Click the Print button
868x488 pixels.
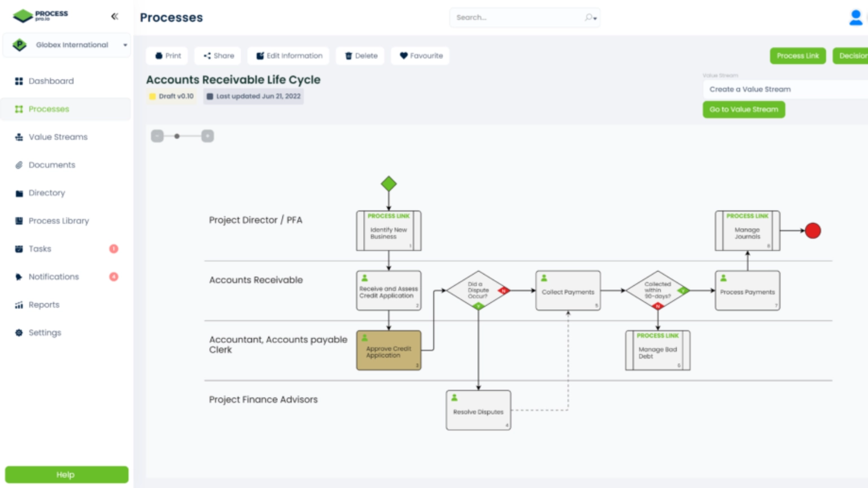click(168, 56)
